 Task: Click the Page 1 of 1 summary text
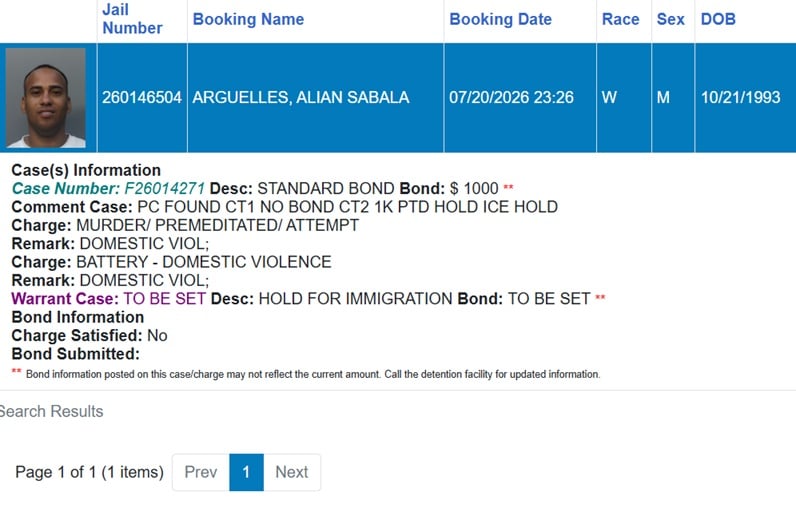[x=89, y=472]
